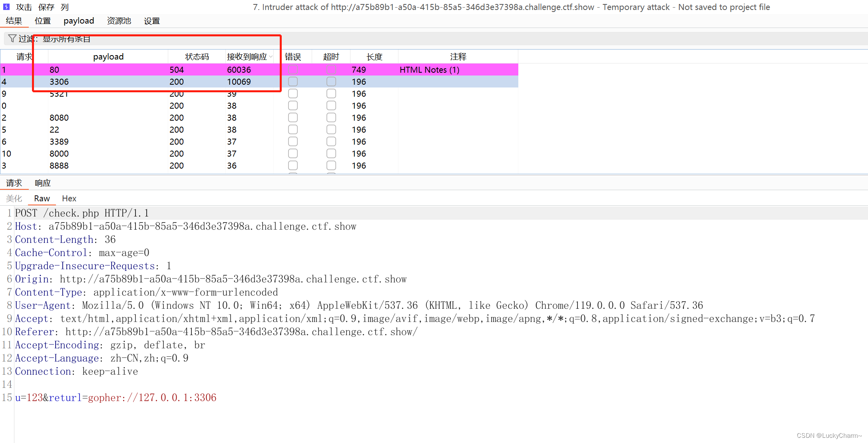
Task: Click response time value 60036
Action: (239, 70)
